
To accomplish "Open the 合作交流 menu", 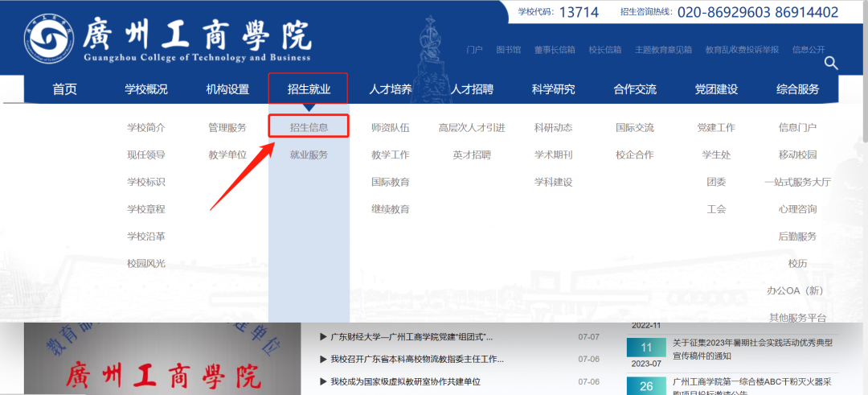I will (x=635, y=89).
